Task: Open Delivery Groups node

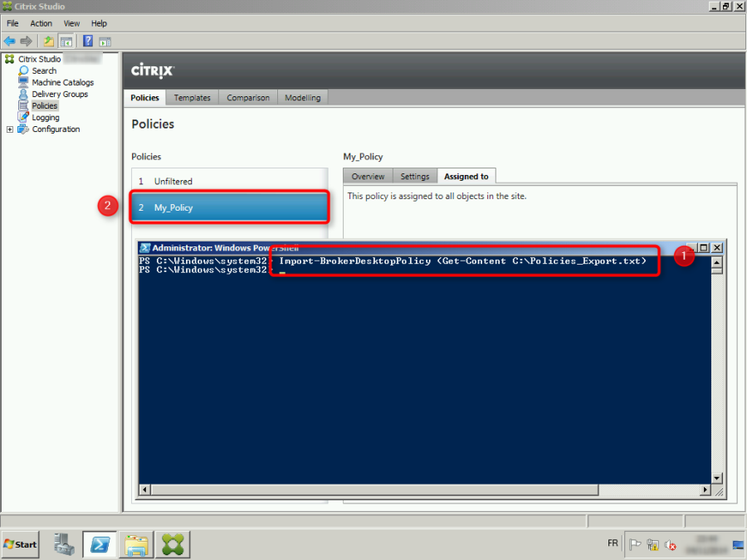Action: pos(60,95)
